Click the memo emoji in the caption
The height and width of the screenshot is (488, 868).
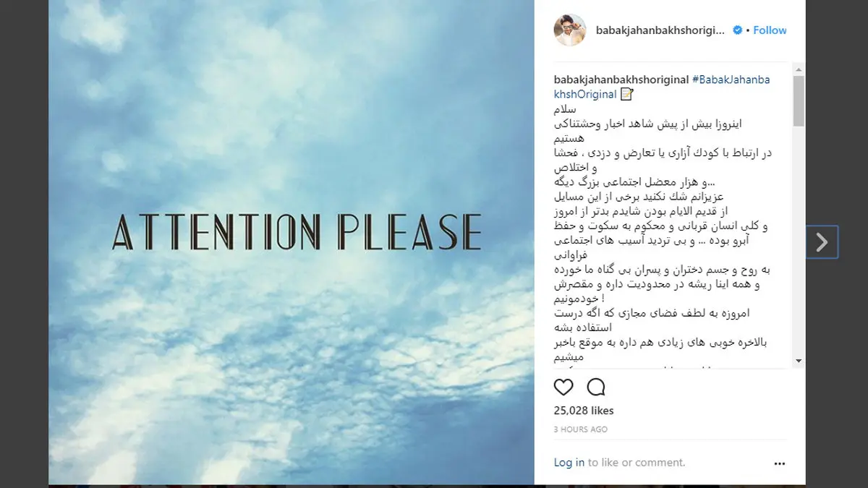[x=626, y=94]
